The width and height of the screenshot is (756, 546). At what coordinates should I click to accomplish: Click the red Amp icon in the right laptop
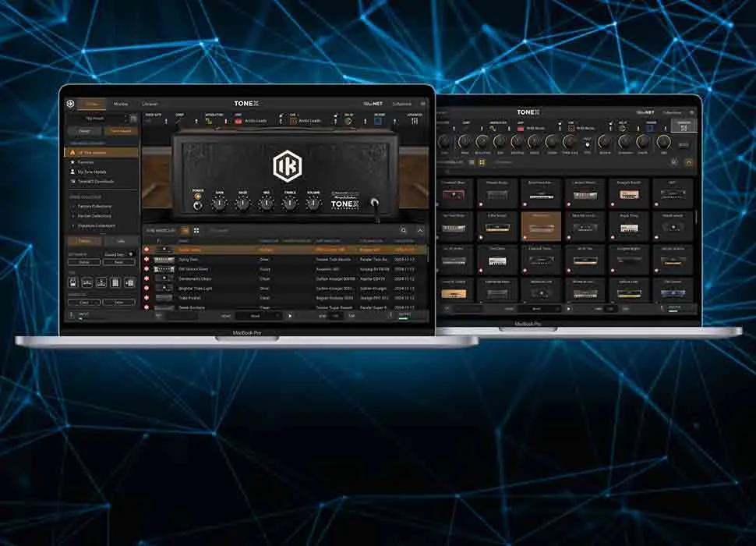pos(521,128)
